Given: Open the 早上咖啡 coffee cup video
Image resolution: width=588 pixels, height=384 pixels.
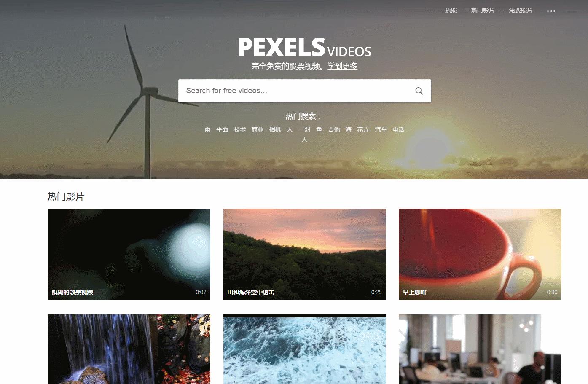Looking at the screenshot, I should coord(480,254).
